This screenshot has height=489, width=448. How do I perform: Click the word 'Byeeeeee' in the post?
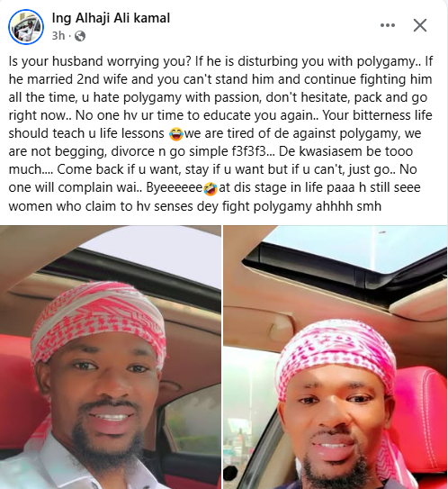click(x=175, y=187)
